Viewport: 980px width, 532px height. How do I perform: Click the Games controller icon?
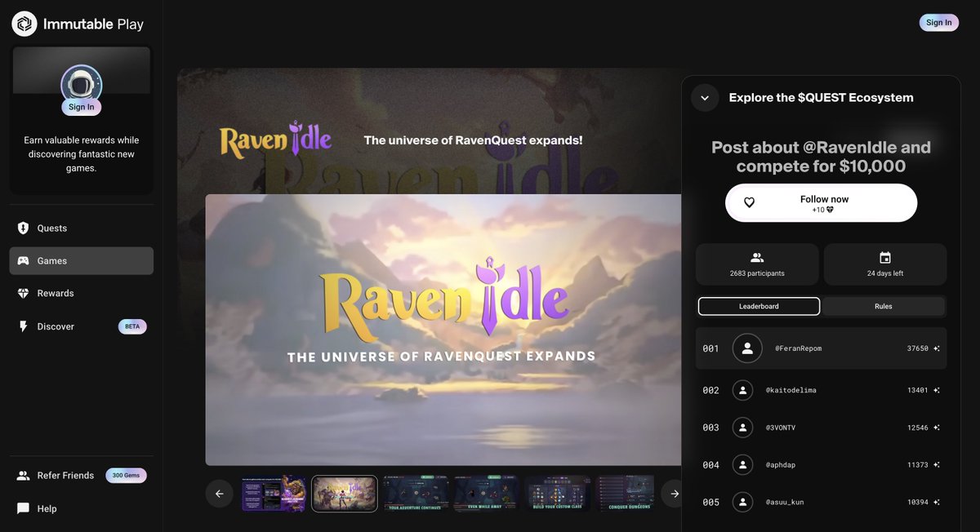23,261
